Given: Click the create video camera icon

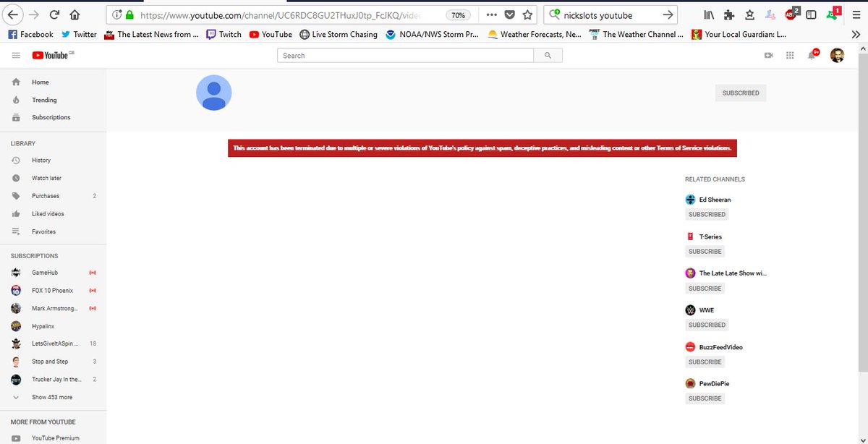Looking at the screenshot, I should point(768,55).
